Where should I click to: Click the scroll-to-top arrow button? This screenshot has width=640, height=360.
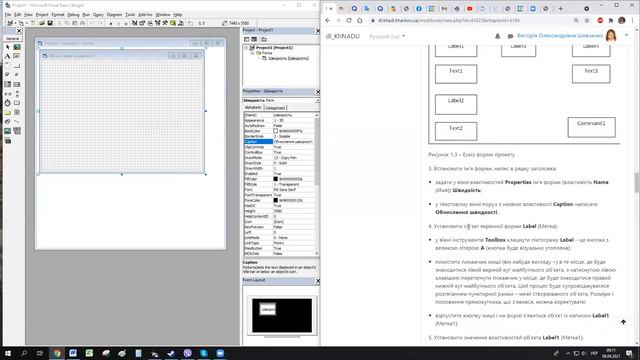[623, 322]
